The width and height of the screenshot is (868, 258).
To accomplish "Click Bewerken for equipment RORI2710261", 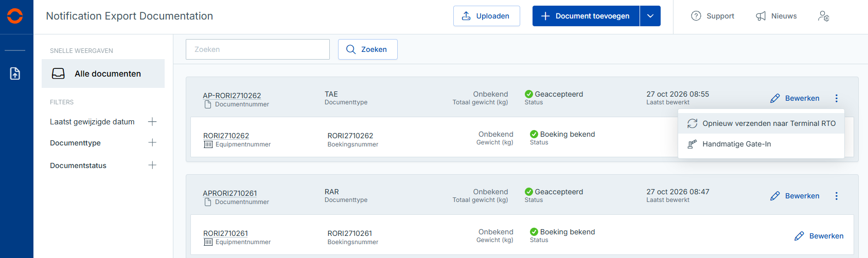I will [x=819, y=236].
